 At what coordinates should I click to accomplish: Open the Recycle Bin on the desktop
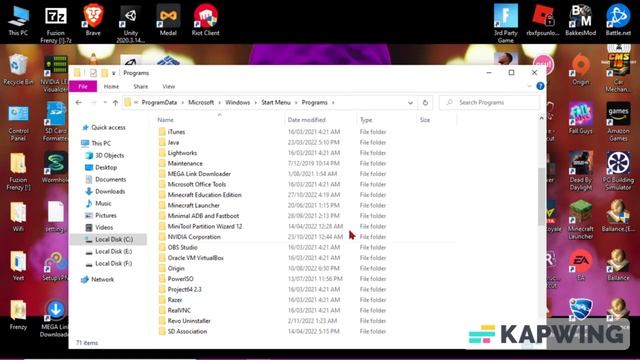pyautogui.click(x=18, y=69)
